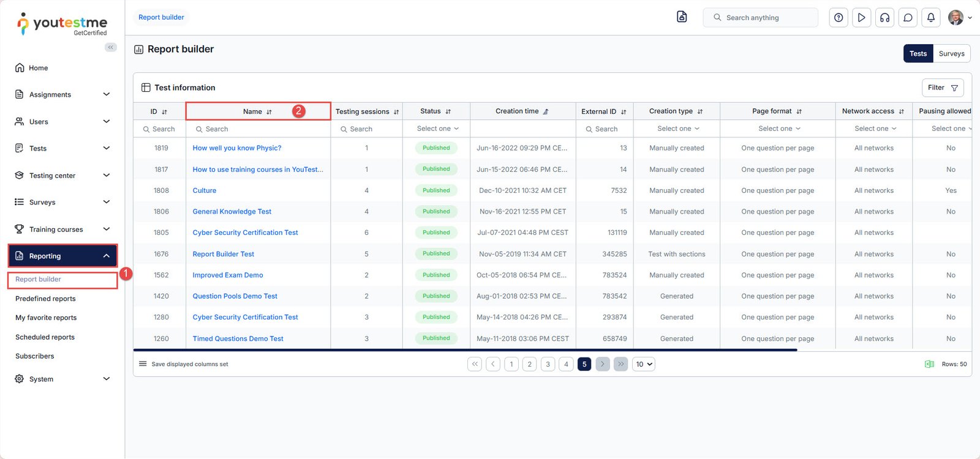Open the video tutorials play icon

pos(861,18)
